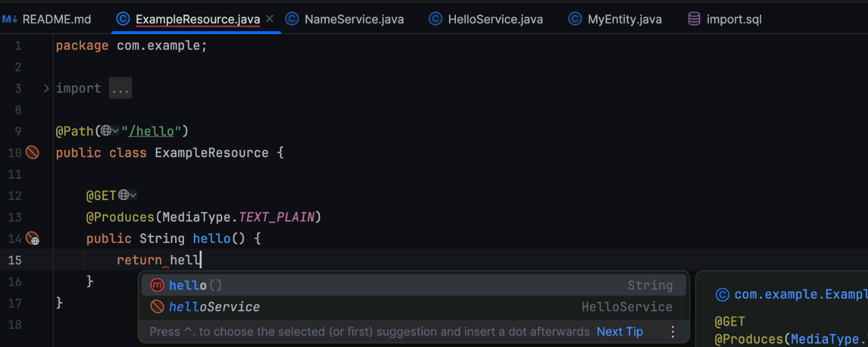Click the globe icon next to @GET
The image size is (868, 347).
[x=123, y=195]
